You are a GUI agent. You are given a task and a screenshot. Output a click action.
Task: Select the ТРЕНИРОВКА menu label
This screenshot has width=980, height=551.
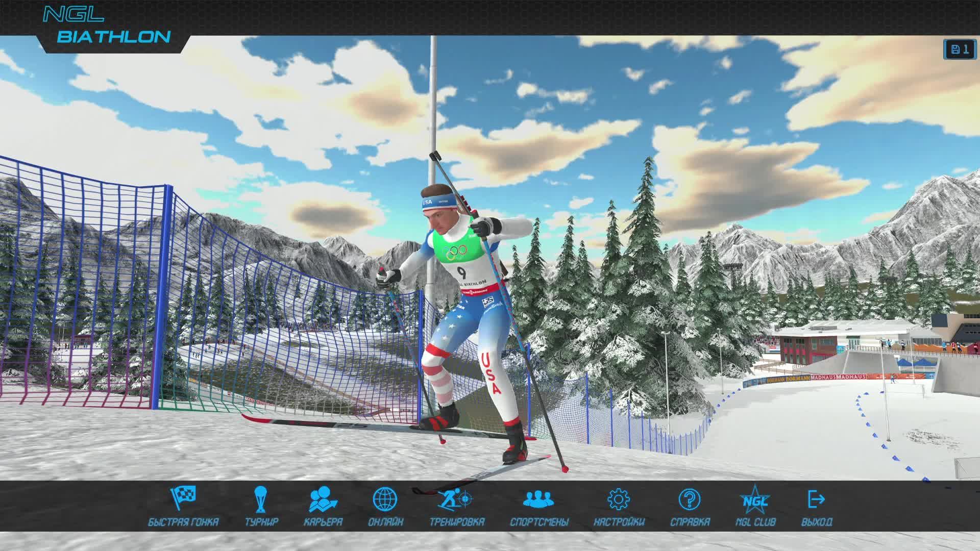456,522
